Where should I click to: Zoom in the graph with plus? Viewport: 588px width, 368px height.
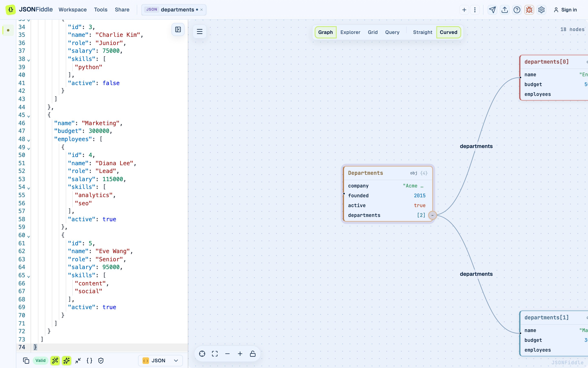pyautogui.click(x=240, y=354)
